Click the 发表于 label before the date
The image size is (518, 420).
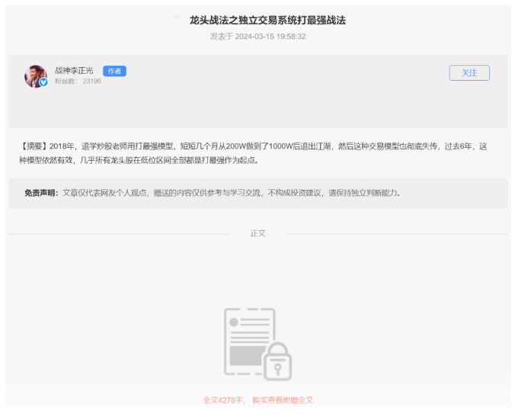pyautogui.click(x=222, y=37)
